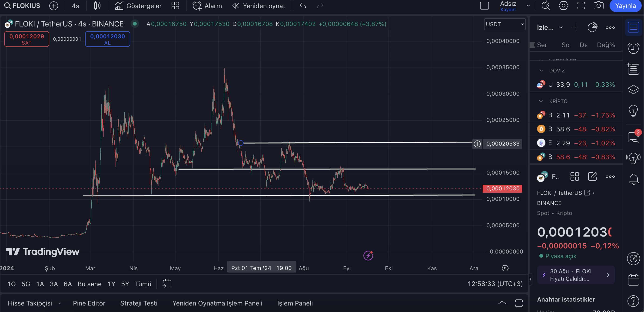Select the 1A time range
This screenshot has height=312, width=644.
40,284
